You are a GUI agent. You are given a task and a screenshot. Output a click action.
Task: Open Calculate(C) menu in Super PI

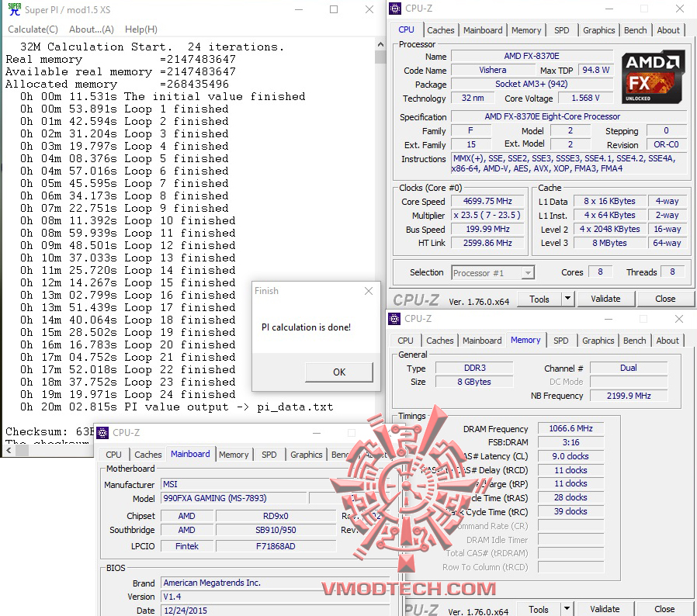(33, 29)
